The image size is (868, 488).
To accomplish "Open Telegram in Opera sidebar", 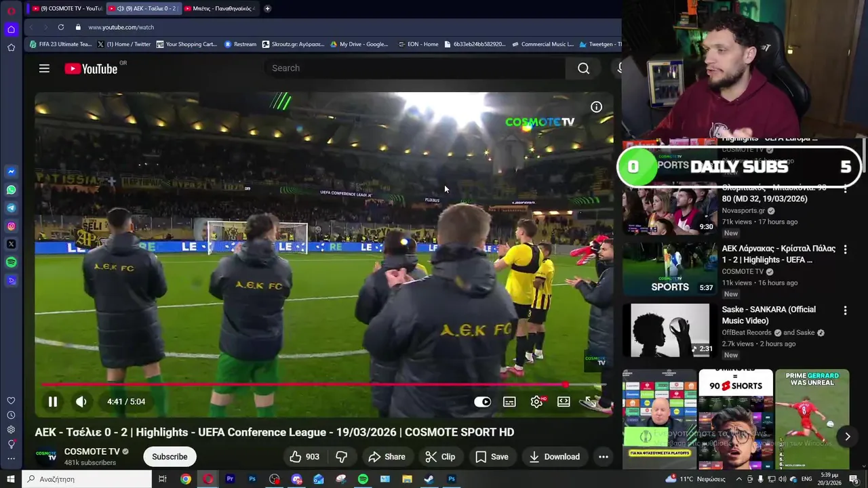I will 11,208.
